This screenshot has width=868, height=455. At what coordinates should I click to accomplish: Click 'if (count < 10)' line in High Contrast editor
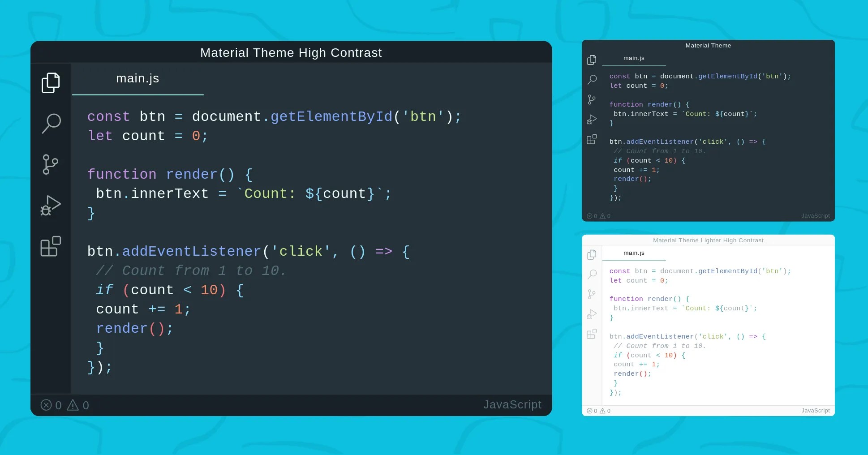click(x=170, y=290)
